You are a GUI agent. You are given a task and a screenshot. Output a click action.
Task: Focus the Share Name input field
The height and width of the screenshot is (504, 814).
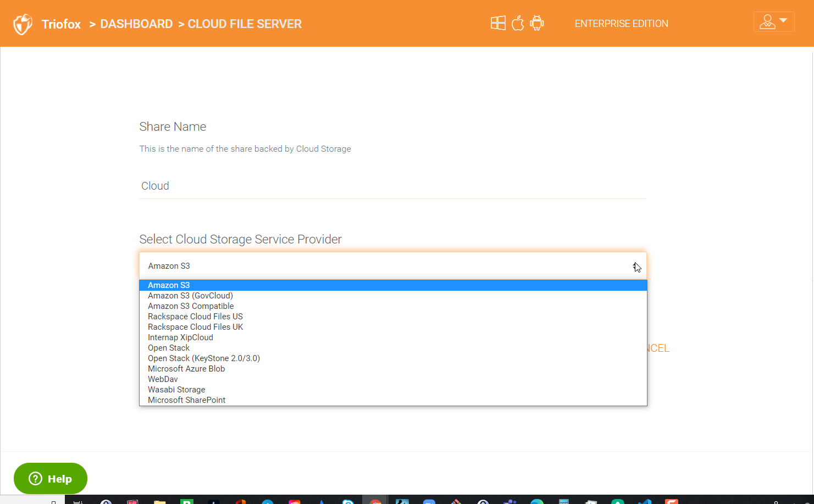(x=392, y=186)
